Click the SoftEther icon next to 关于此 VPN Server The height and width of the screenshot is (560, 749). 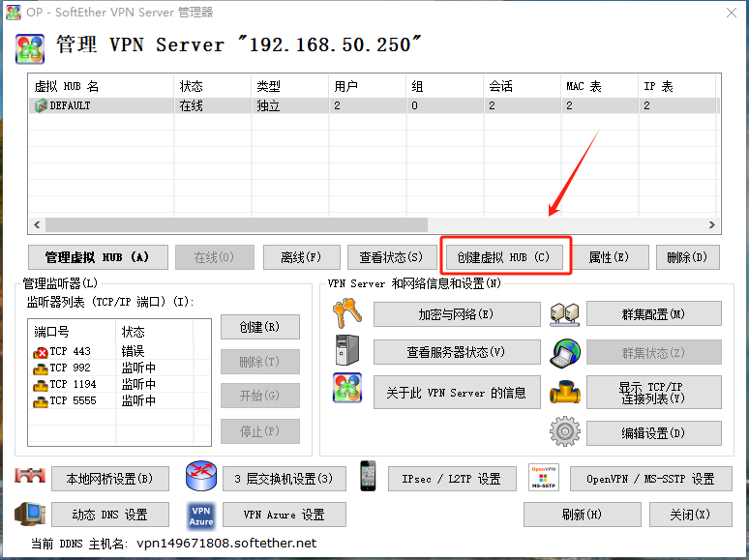coord(347,388)
